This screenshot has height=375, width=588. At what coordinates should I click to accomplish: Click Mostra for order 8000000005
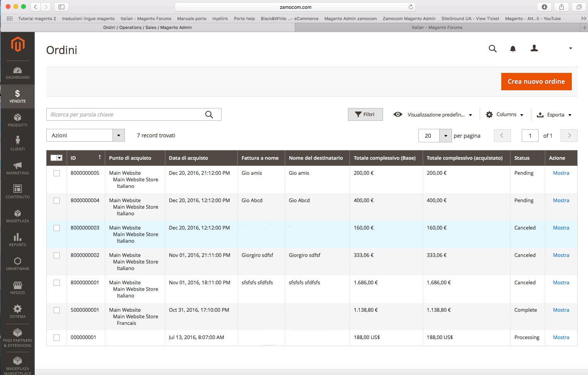pyautogui.click(x=561, y=173)
